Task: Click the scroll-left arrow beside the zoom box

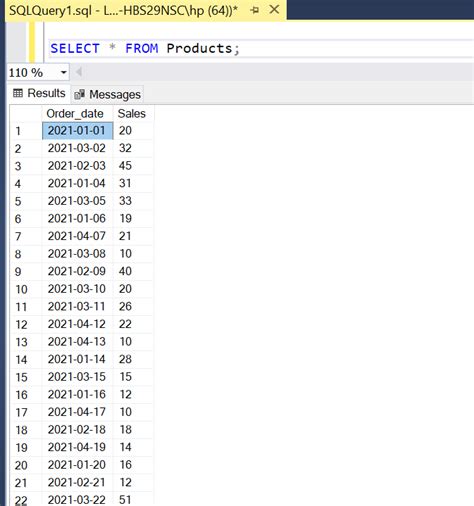Action: point(79,72)
